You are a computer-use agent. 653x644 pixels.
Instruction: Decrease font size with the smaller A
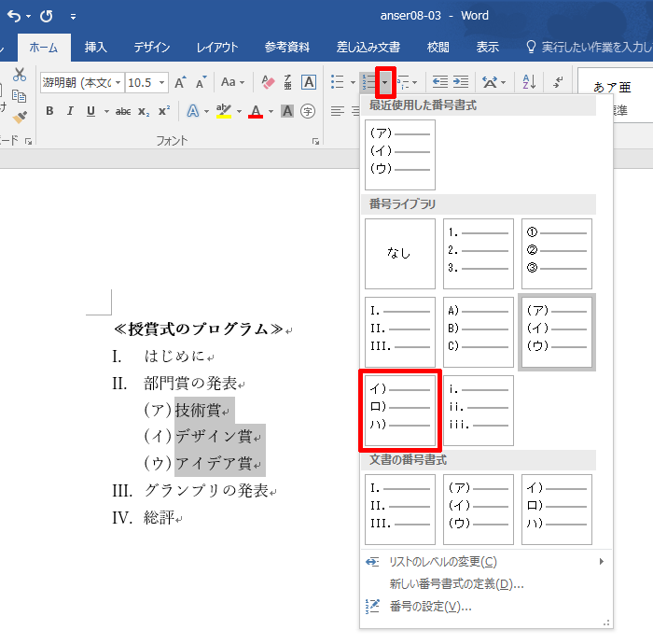(x=201, y=82)
